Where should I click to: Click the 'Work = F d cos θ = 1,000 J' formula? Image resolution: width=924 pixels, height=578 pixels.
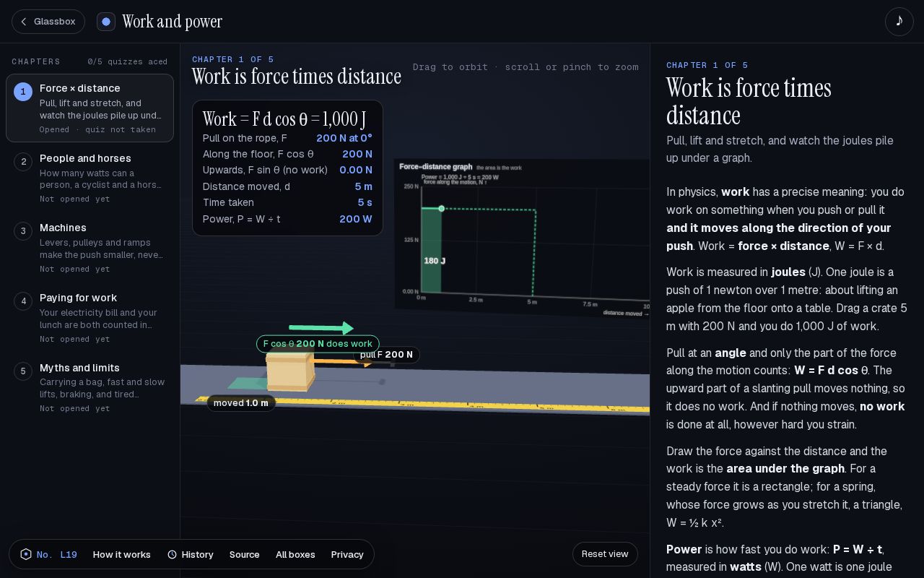coord(284,118)
